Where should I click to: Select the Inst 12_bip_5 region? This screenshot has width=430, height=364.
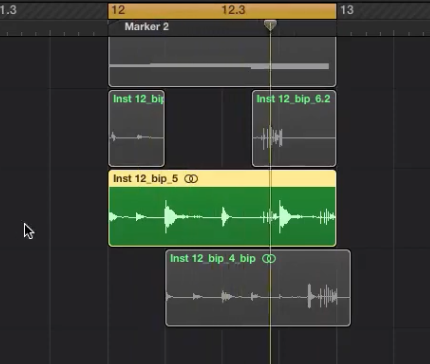222,208
